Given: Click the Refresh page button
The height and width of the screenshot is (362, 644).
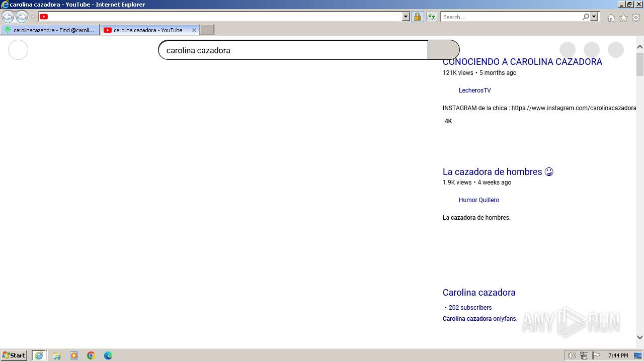Looking at the screenshot, I should coord(431,17).
